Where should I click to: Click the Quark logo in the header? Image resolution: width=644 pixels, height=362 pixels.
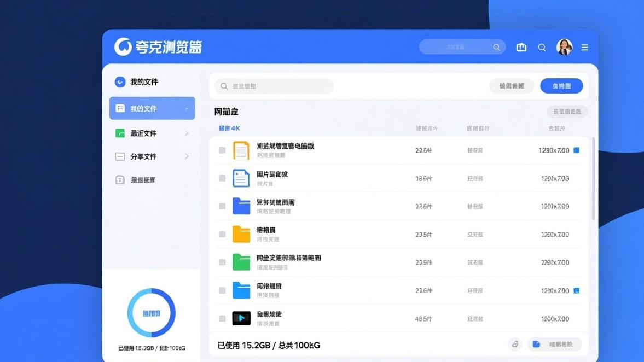123,47
